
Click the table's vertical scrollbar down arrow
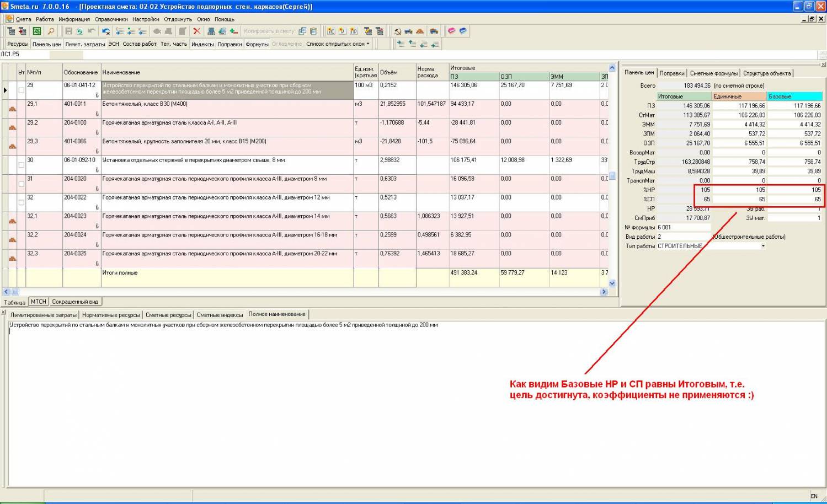pyautogui.click(x=612, y=283)
